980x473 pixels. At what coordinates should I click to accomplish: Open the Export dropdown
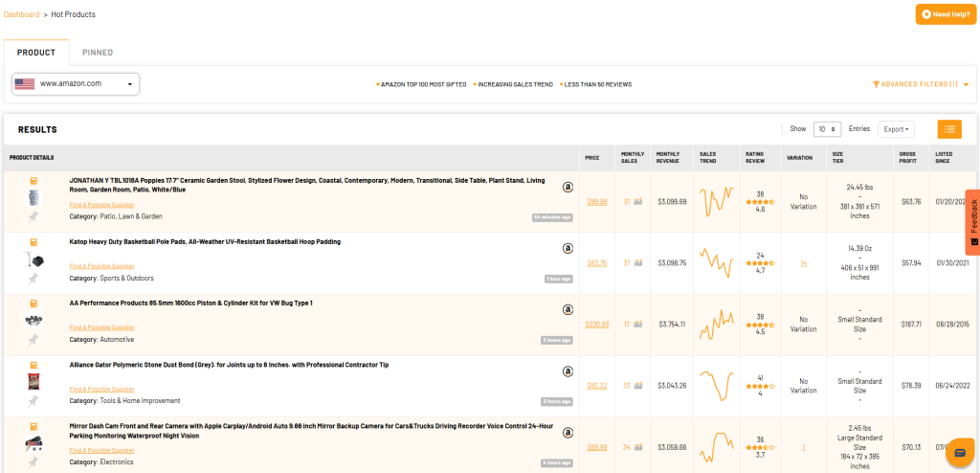point(896,129)
